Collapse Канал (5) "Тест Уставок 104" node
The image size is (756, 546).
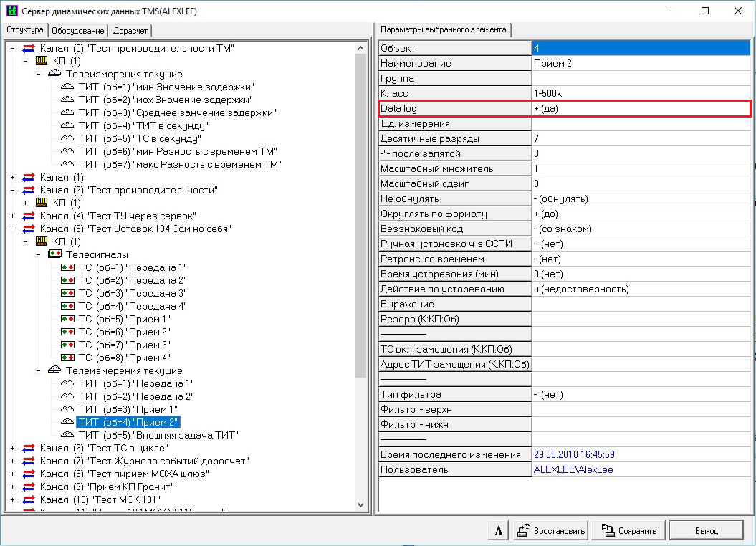(13, 229)
